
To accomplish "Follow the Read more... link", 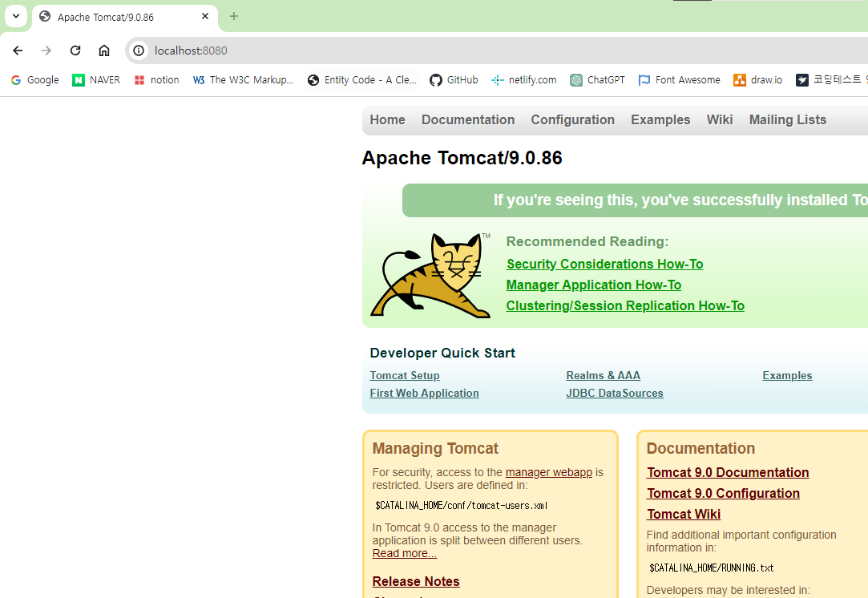I will [405, 553].
